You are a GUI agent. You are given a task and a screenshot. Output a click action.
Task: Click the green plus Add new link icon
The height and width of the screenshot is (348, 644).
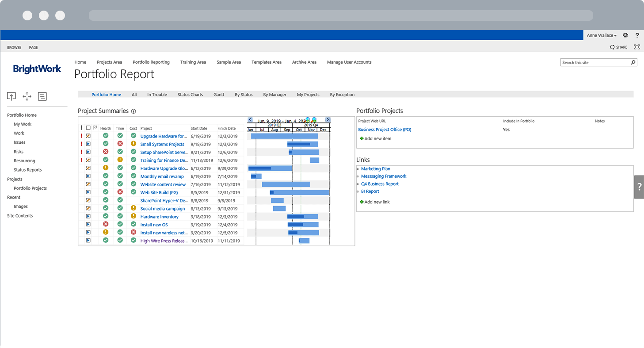tap(362, 202)
